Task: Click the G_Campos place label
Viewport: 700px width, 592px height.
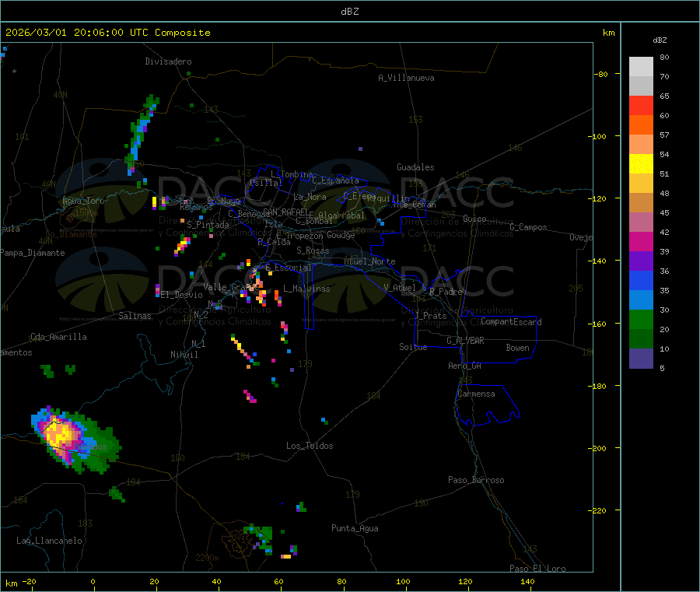Action: (528, 227)
